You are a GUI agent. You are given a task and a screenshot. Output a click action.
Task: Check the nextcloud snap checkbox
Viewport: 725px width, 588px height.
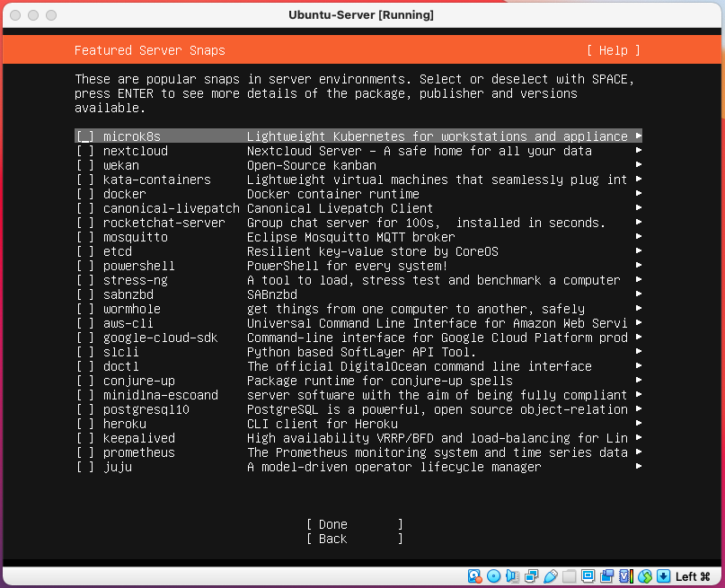click(x=85, y=151)
